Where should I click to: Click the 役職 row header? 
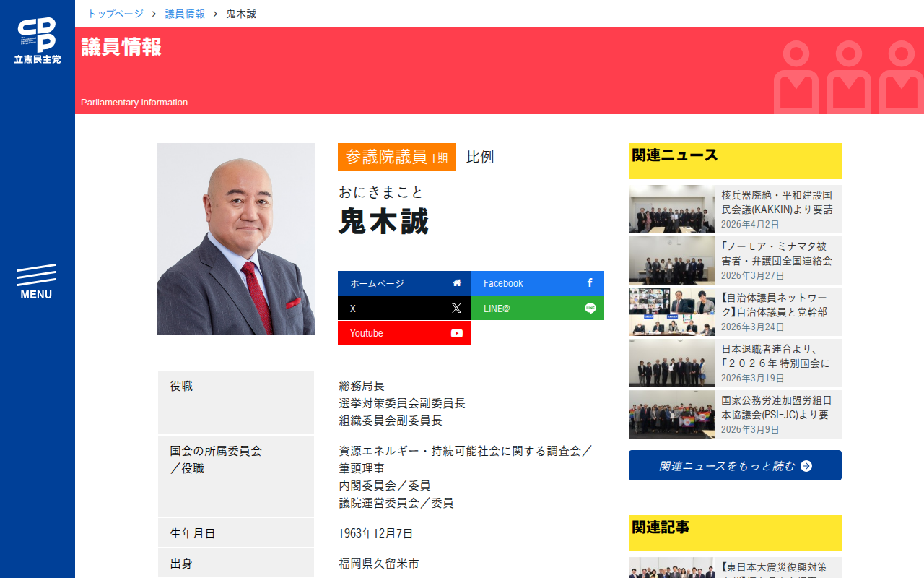[x=236, y=402]
